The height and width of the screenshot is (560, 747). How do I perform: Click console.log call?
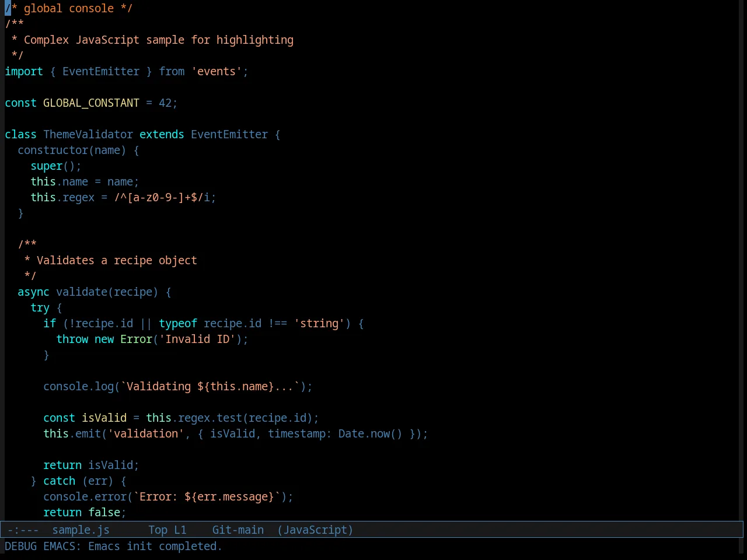pos(78,386)
